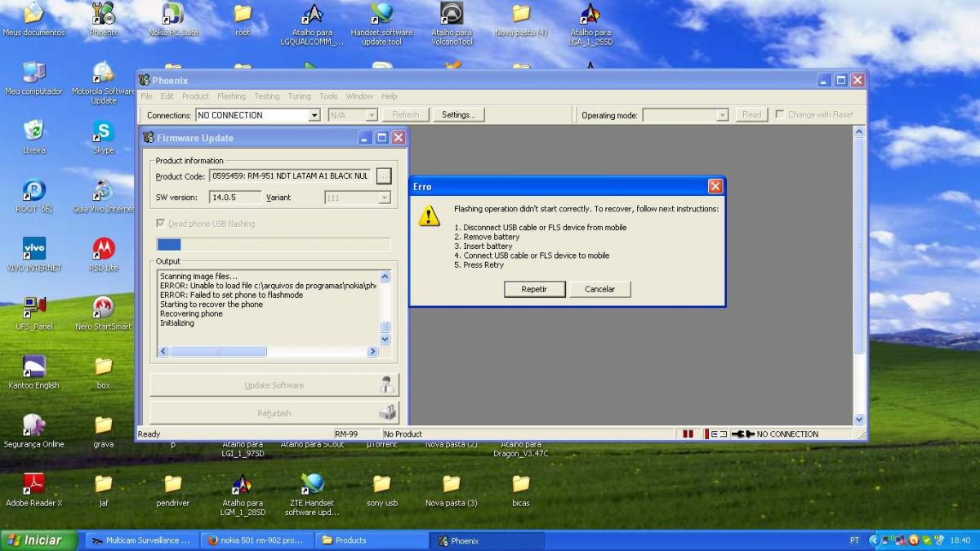Click the SW version field showing 14.0.5
Screen dimensions: 980x551
pyautogui.click(x=235, y=198)
